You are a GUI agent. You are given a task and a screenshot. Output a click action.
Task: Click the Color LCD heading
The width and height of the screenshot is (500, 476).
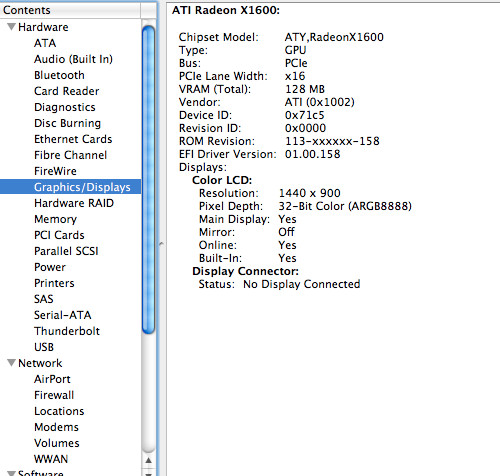pyautogui.click(x=222, y=180)
